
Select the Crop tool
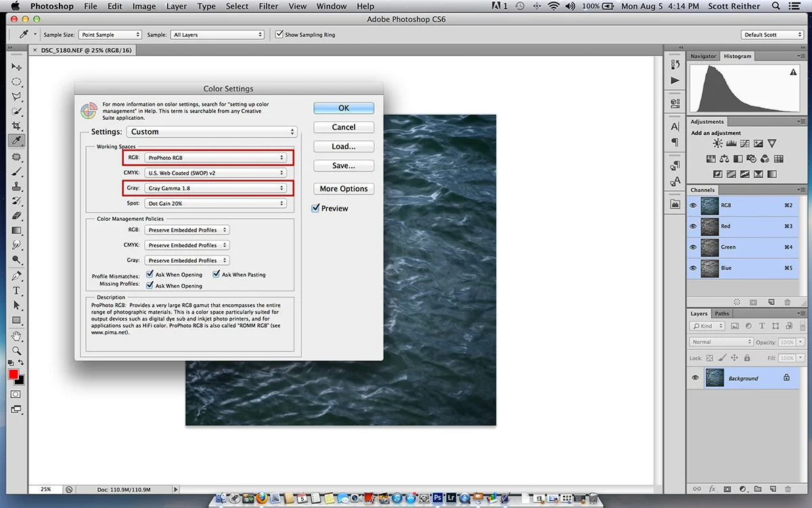pos(17,127)
